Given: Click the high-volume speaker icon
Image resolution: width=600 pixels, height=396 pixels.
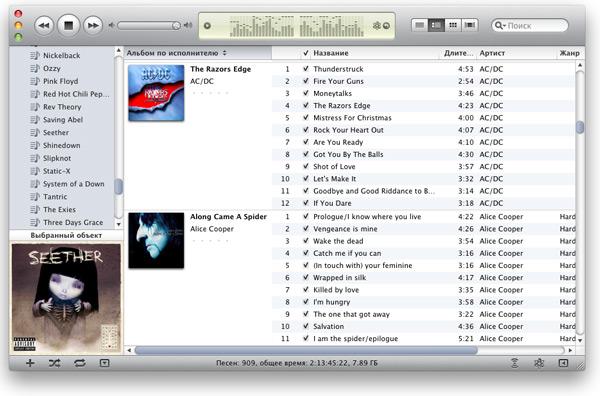Looking at the screenshot, I should (x=188, y=25).
